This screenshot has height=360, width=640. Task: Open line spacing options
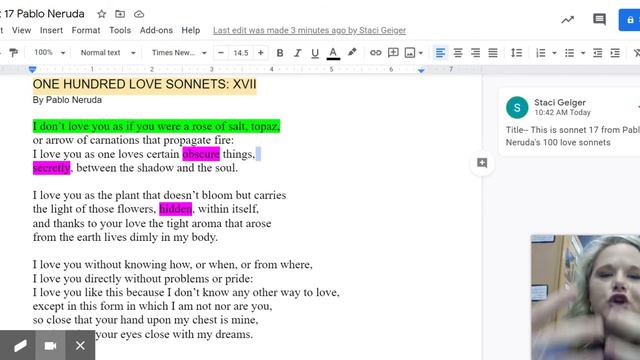[516, 53]
